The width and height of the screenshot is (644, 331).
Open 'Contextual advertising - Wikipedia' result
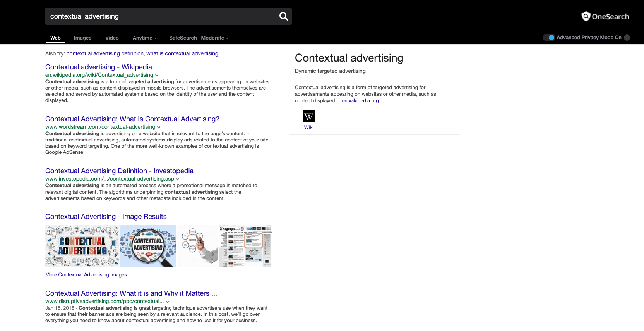click(99, 67)
